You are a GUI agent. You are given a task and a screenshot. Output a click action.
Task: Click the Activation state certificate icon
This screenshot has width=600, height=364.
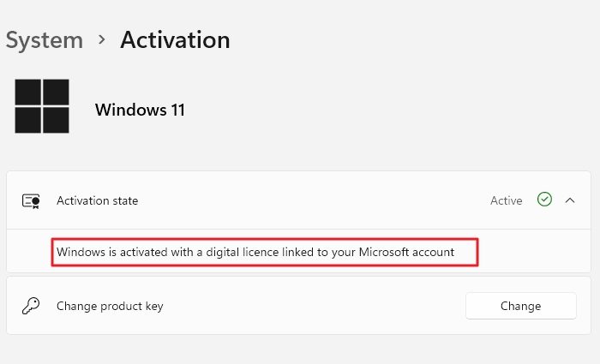coord(32,200)
